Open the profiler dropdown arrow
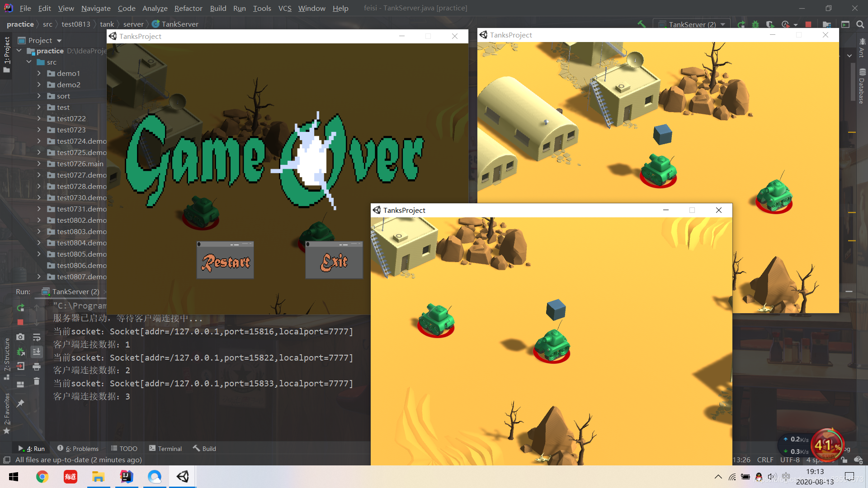868x488 pixels. pos(796,25)
